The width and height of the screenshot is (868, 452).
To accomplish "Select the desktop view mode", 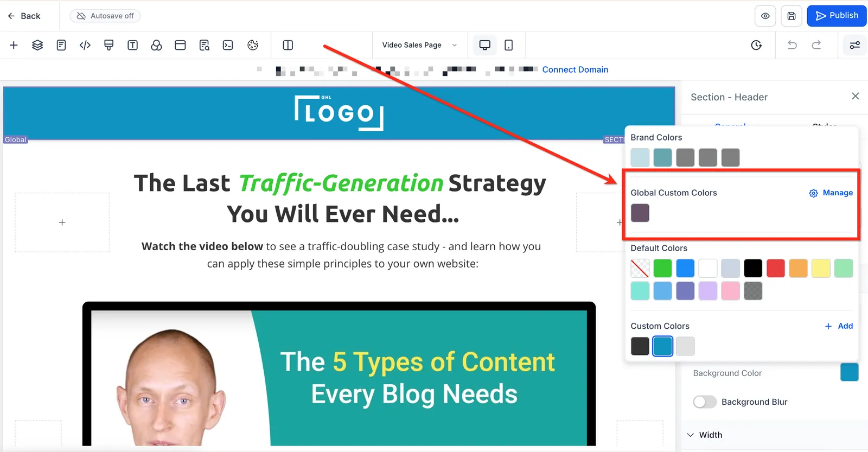I will 485,45.
